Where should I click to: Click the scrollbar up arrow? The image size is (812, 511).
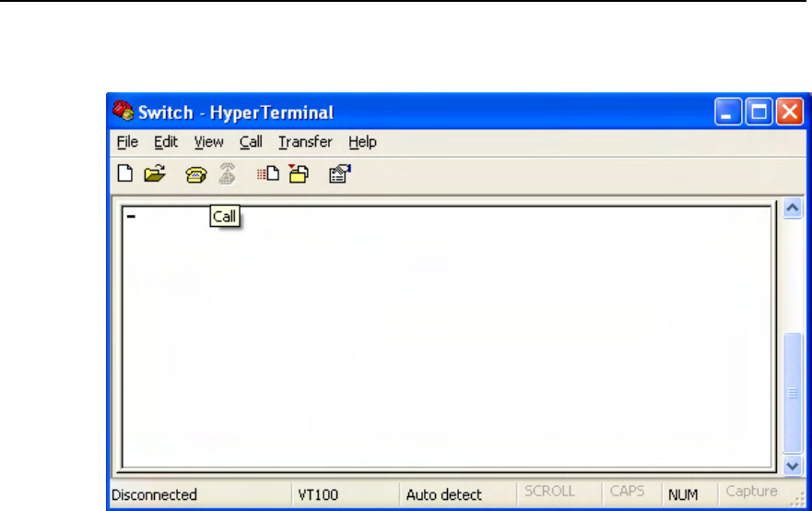point(793,208)
